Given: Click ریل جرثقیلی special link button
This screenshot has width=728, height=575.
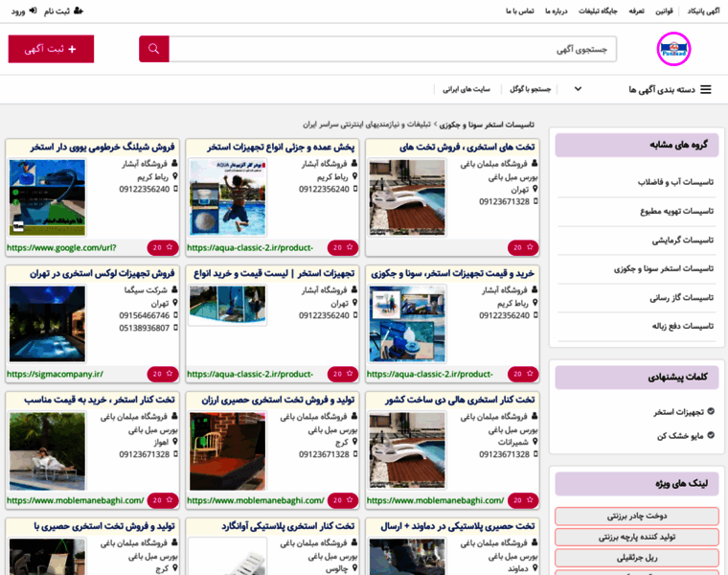Looking at the screenshot, I should tap(637, 558).
